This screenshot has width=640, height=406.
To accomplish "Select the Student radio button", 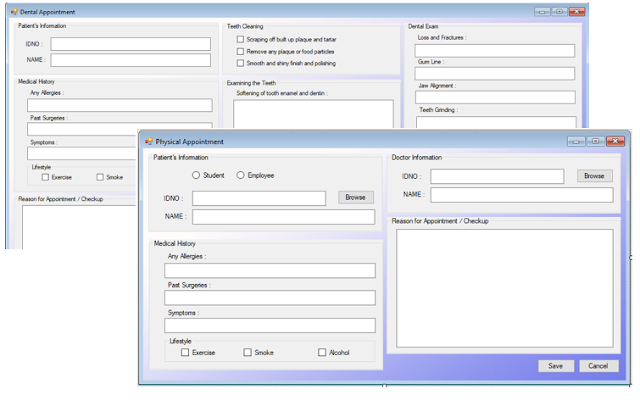I will tap(196, 175).
